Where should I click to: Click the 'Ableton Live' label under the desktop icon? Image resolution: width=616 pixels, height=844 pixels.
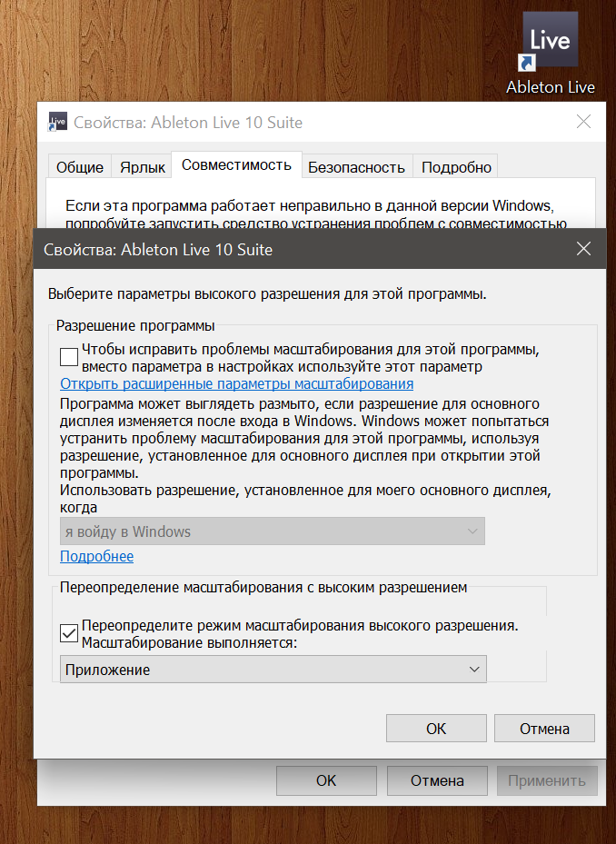tap(551, 87)
